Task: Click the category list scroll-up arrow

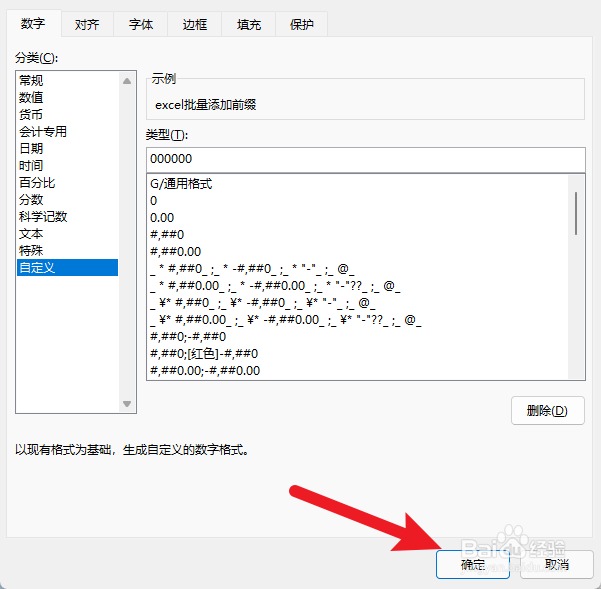Action: [x=127, y=81]
